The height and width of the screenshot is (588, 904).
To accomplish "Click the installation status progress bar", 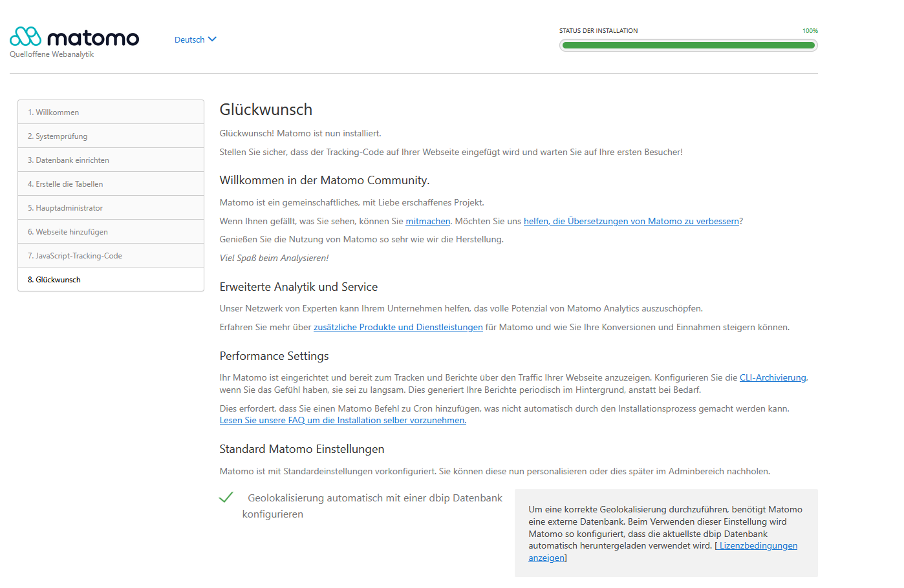I will (x=689, y=45).
